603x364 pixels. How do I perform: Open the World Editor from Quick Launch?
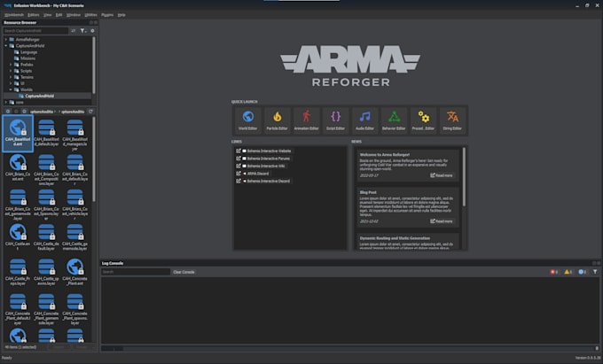point(247,120)
